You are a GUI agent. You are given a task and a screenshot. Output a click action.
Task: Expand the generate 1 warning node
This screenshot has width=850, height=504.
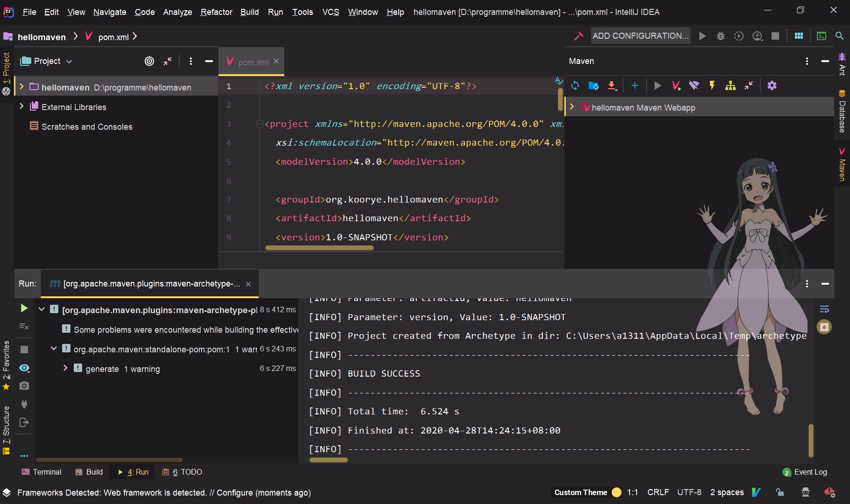tap(65, 368)
